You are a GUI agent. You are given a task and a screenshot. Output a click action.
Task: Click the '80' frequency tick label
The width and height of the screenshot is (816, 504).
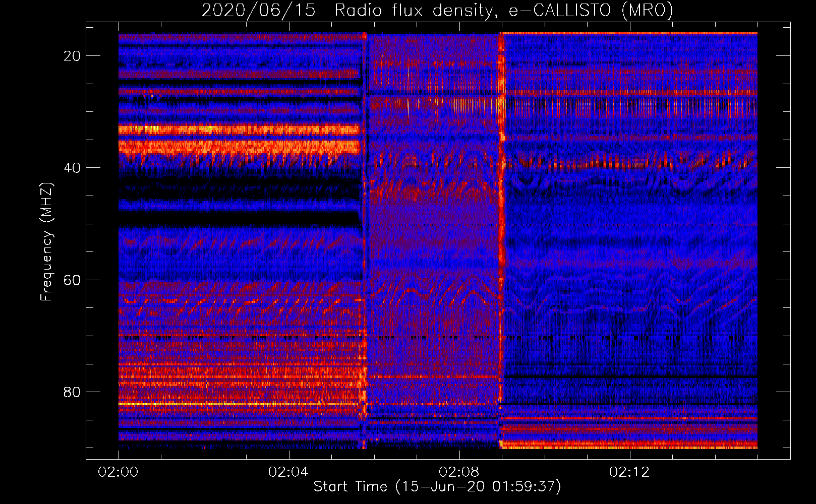click(73, 392)
